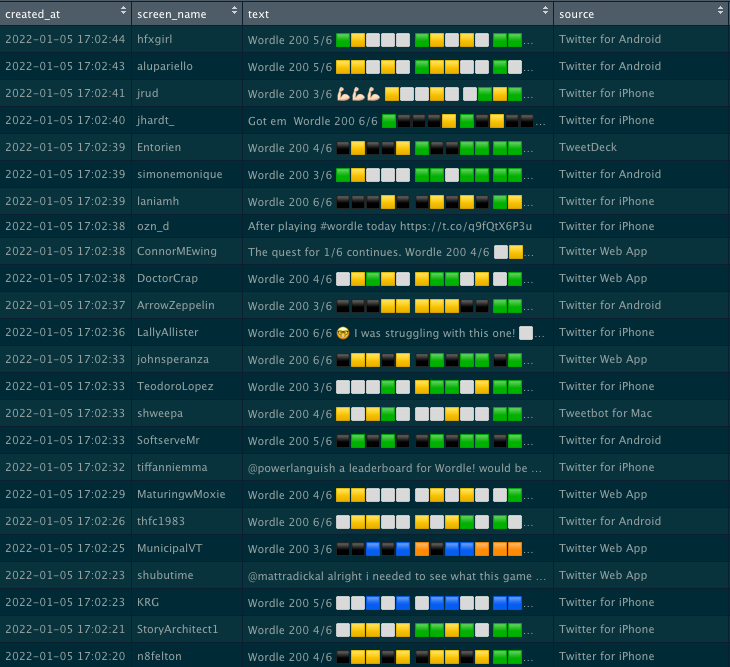Click timestamp 2022-01-05 17:02:40

pos(65,120)
